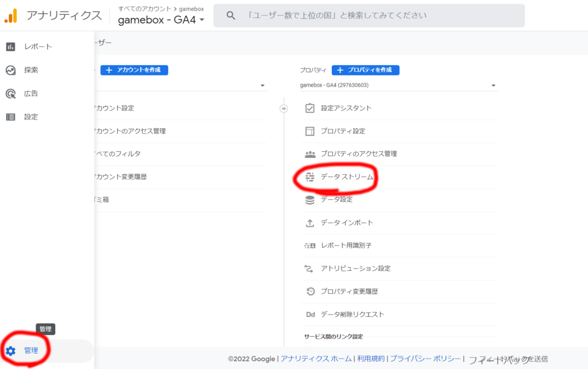Collapse the column with the circular arrow button
Screen dimensions: 588x369
coord(283,108)
